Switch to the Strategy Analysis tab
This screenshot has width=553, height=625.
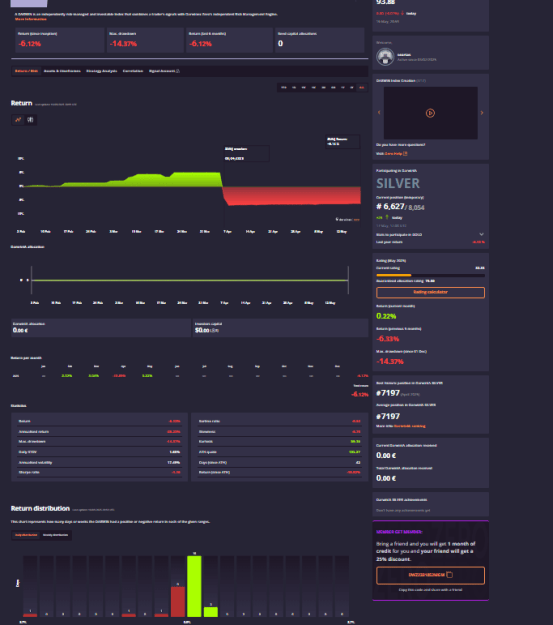point(102,71)
